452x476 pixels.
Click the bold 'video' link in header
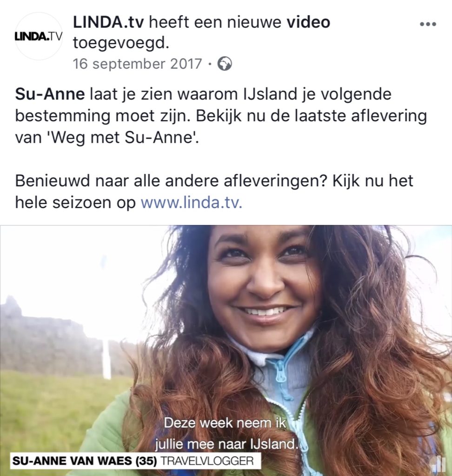tap(308, 22)
